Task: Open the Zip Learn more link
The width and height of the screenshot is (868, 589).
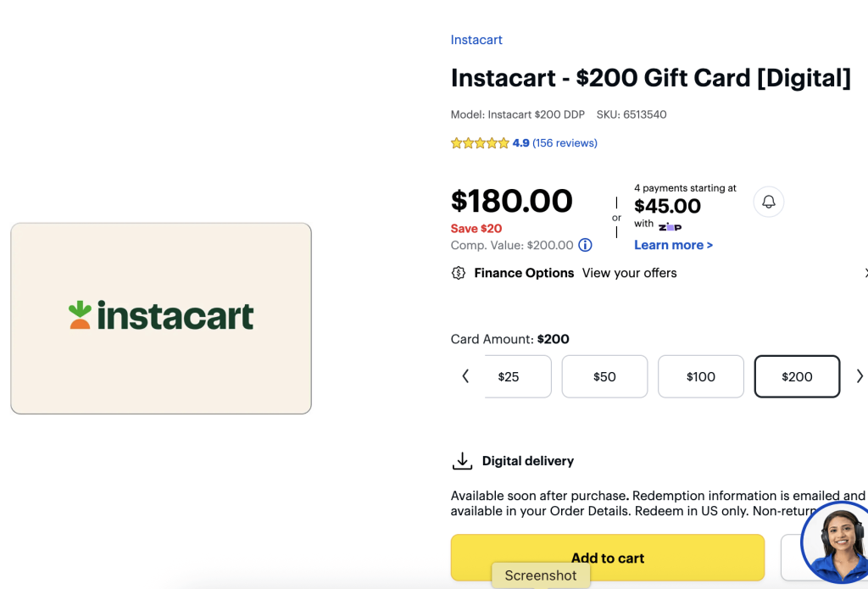Action: tap(672, 245)
